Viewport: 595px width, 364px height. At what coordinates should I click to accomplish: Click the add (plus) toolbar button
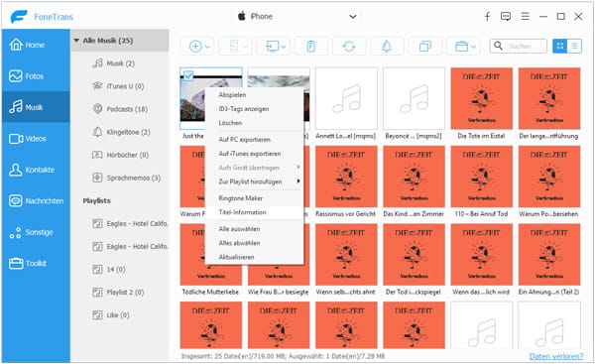(195, 47)
